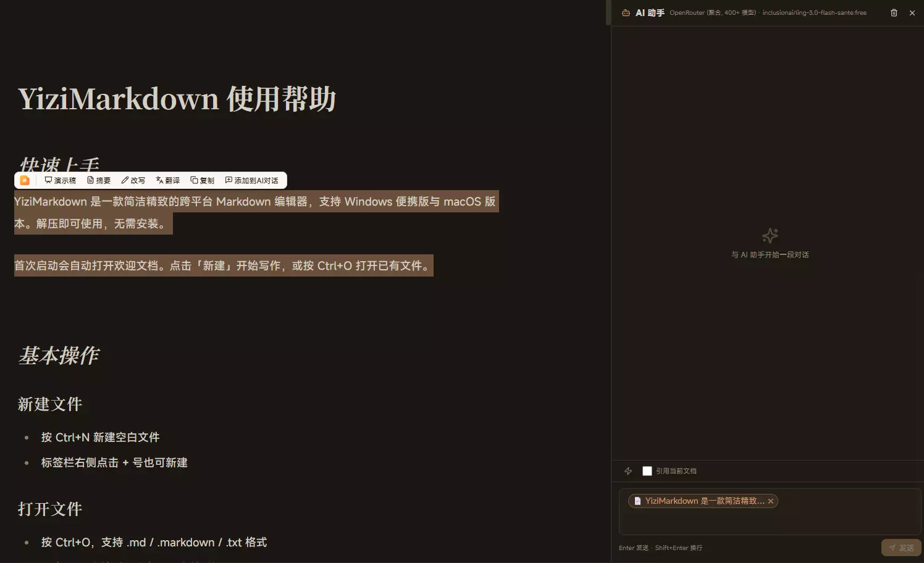Rewrite the selected text with 改写
Image resolution: width=924 pixels, height=563 pixels.
(x=133, y=180)
